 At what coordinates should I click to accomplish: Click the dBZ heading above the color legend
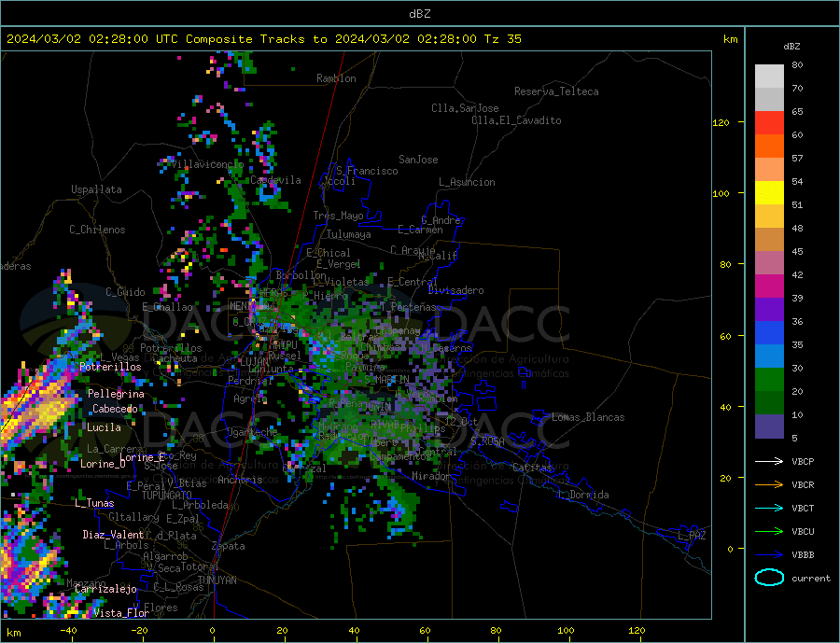pos(791,47)
